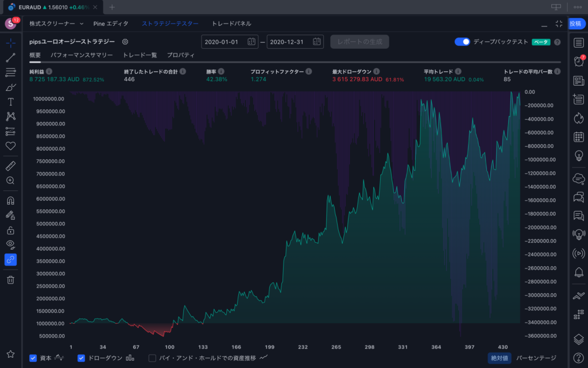Open alerts panel with clock icon
588x368 pixels.
coord(579,61)
